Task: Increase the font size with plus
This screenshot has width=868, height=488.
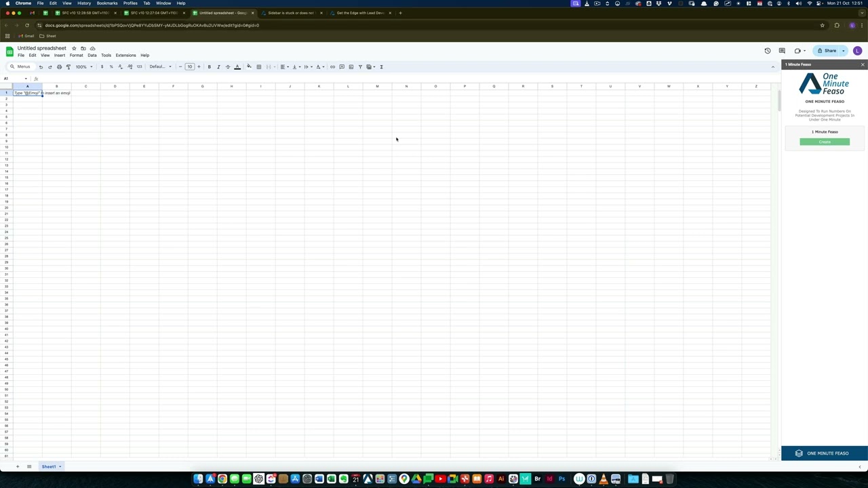Action: pyautogui.click(x=199, y=66)
